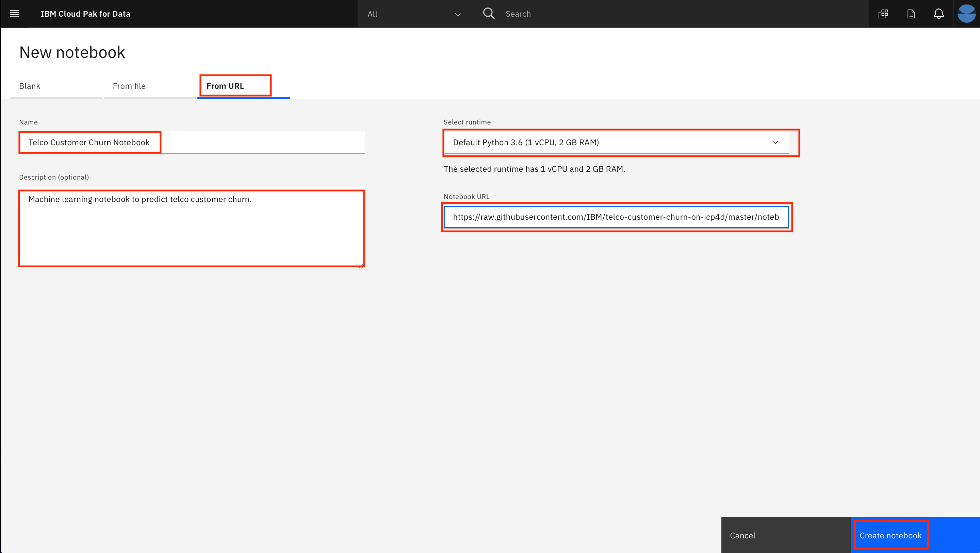Click the All dropdown chevron arrow
This screenshot has width=980, height=553.
(458, 14)
